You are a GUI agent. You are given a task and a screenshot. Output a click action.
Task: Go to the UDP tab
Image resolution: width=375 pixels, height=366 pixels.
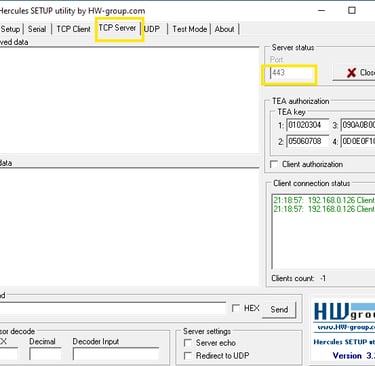point(152,29)
